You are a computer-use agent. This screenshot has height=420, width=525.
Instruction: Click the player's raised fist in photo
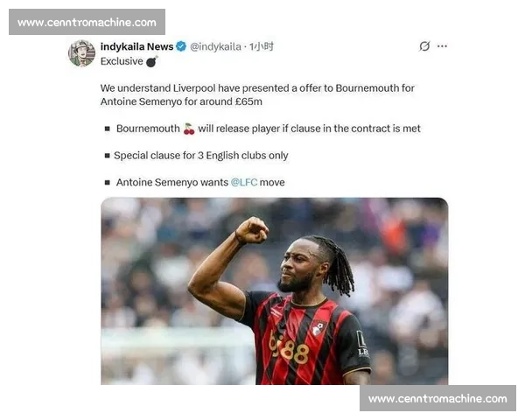252,230
